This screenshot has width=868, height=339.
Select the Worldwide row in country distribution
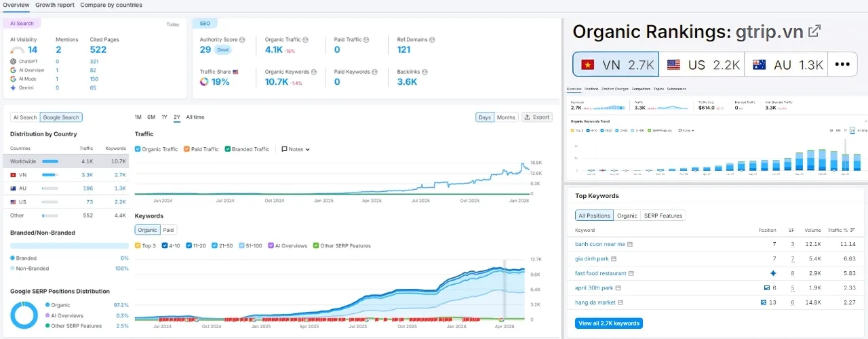tap(65, 161)
